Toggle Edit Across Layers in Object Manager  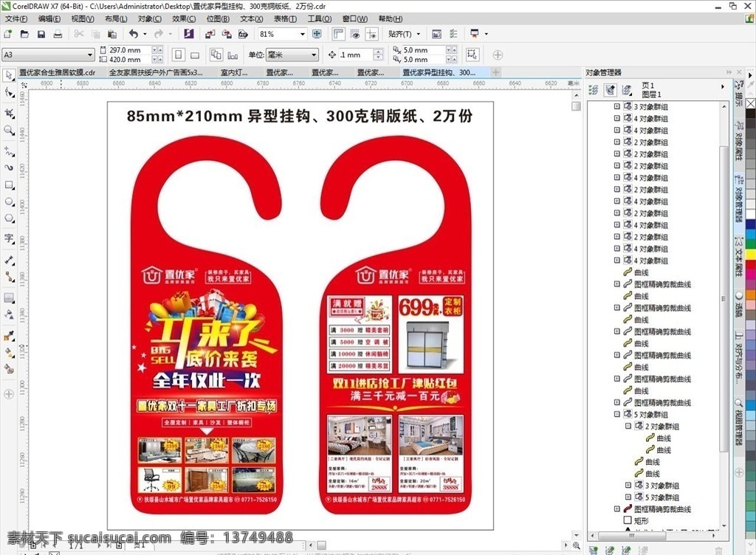pos(610,89)
